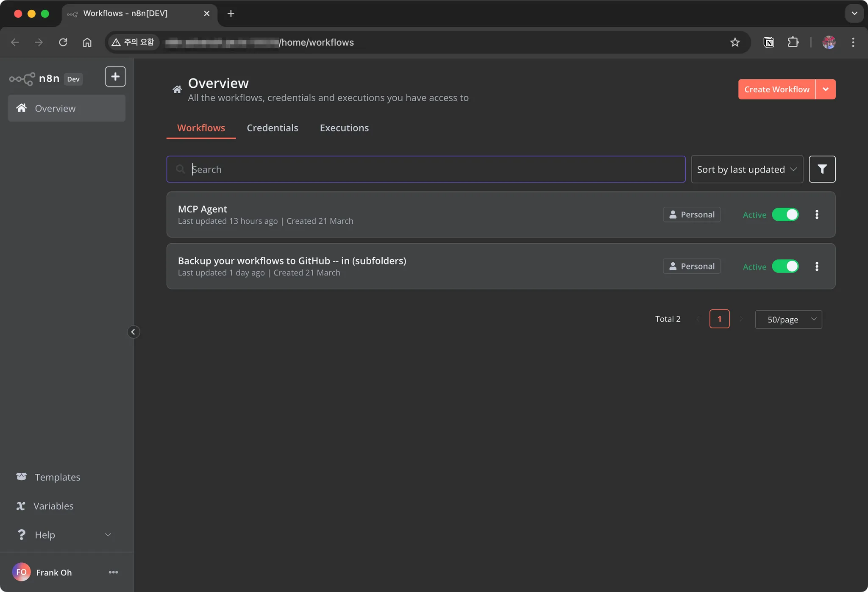Screen dimensions: 868x592
Task: Collapse sidebar with the chevron arrow
Action: click(x=133, y=332)
